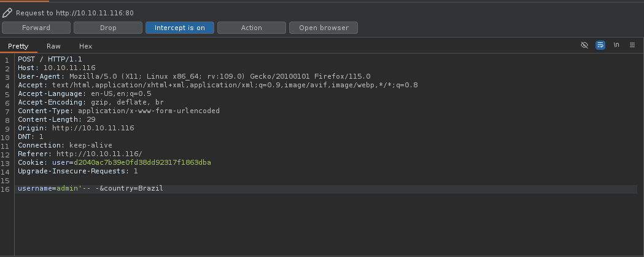The width and height of the screenshot is (644, 257).
Task: Forward the intercepted request
Action: coord(36,28)
